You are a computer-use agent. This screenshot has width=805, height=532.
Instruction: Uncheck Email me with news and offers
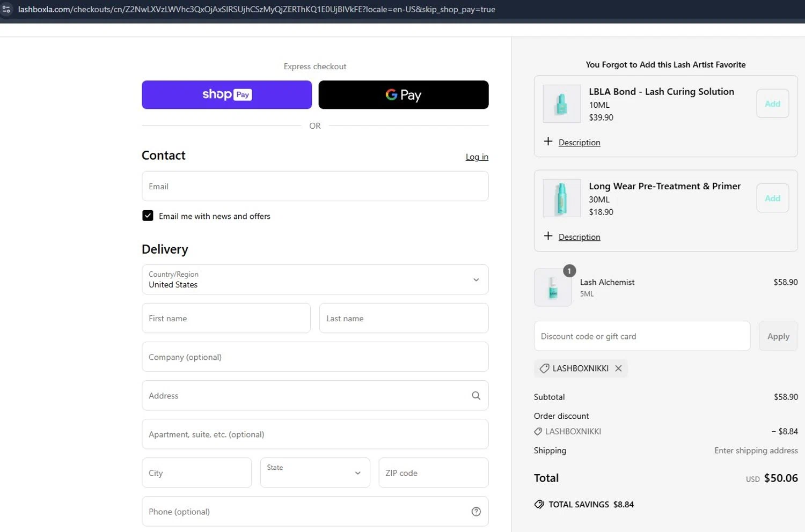tap(148, 216)
